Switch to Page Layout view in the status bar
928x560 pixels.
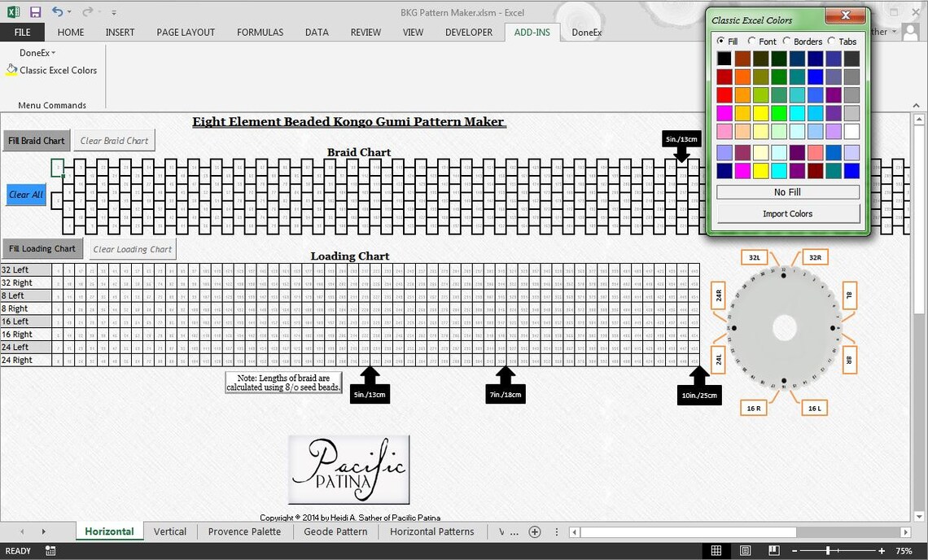point(744,550)
